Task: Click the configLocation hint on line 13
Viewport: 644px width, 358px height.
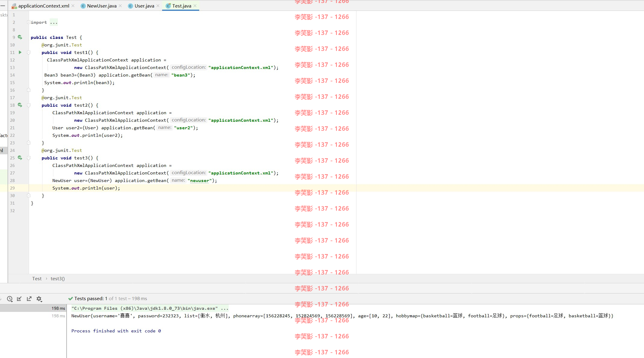Action: tap(189, 67)
